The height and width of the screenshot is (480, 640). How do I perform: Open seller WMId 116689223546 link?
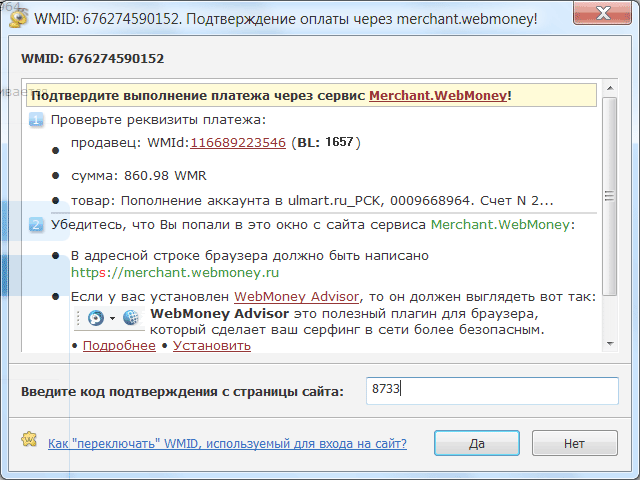238,142
